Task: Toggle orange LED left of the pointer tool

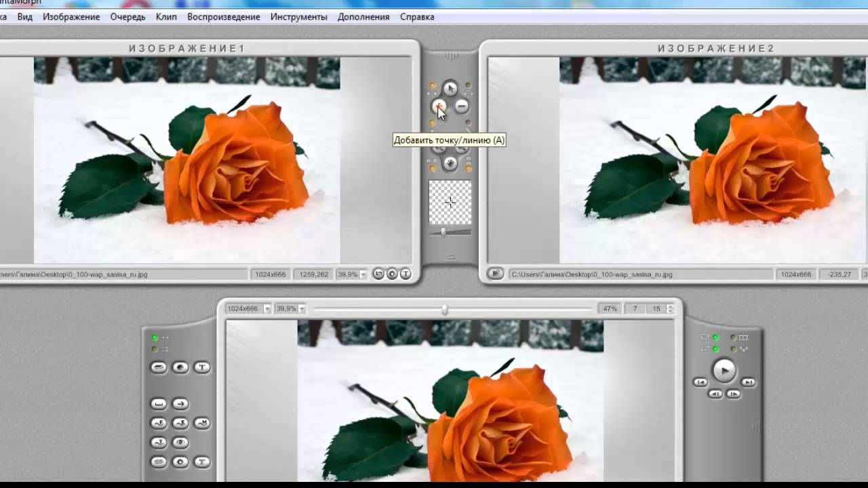Action: click(433, 85)
